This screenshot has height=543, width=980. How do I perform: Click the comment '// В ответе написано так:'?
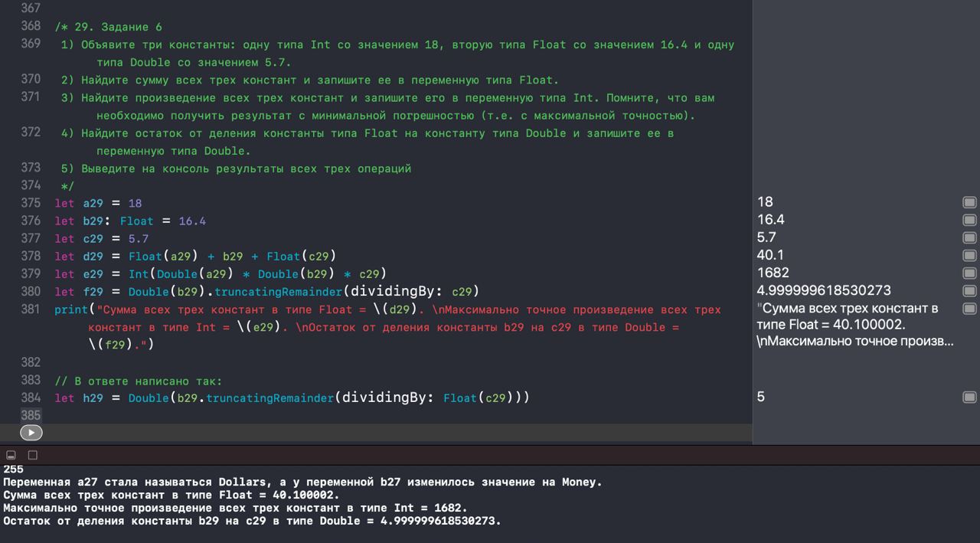click(x=138, y=381)
